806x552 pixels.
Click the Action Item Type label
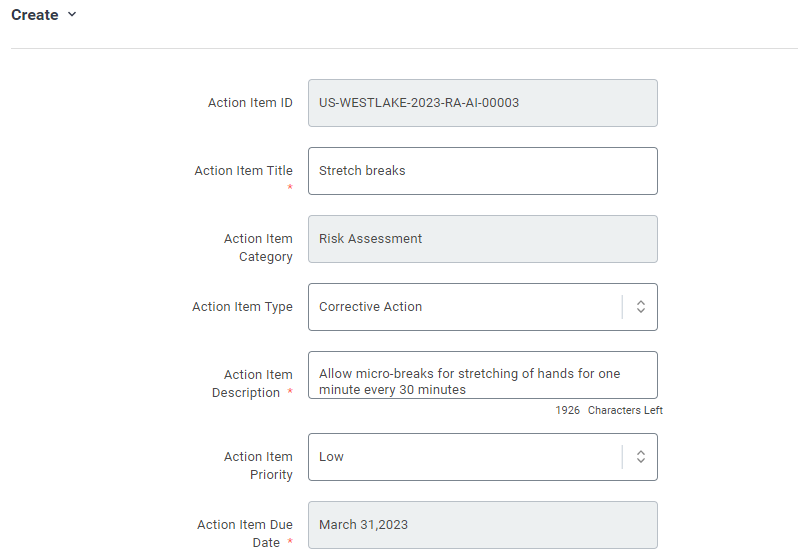pyautogui.click(x=243, y=307)
